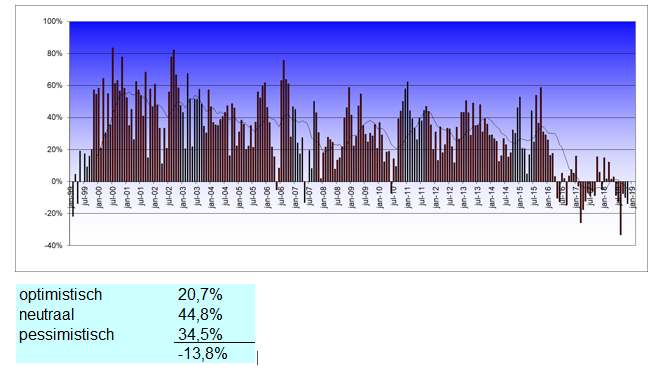
Task: Click the 80% y-axis label
Action: [54, 54]
